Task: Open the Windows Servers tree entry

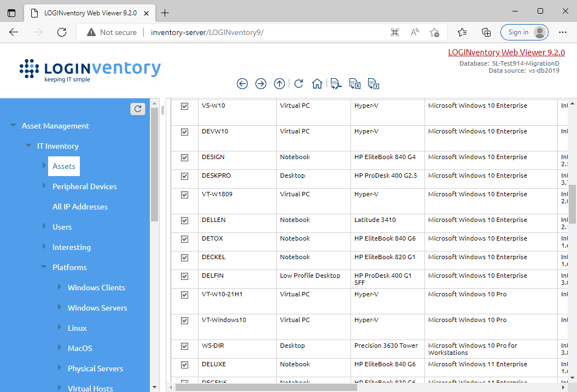Action: (x=97, y=308)
